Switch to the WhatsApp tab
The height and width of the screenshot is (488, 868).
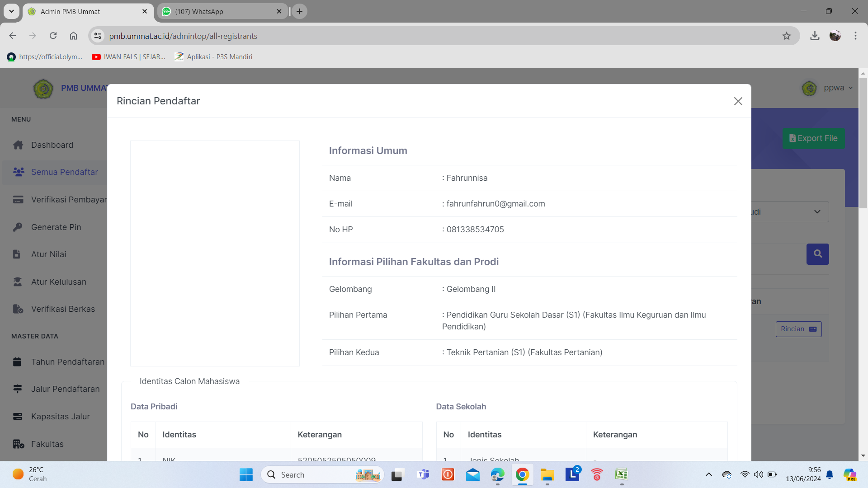(222, 11)
